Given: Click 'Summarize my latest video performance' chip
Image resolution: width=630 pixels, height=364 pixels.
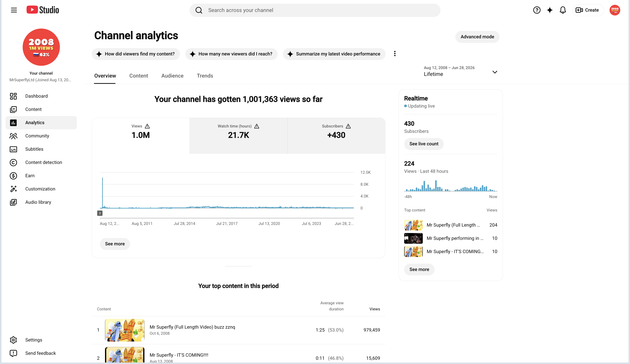Looking at the screenshot, I should tap(334, 54).
